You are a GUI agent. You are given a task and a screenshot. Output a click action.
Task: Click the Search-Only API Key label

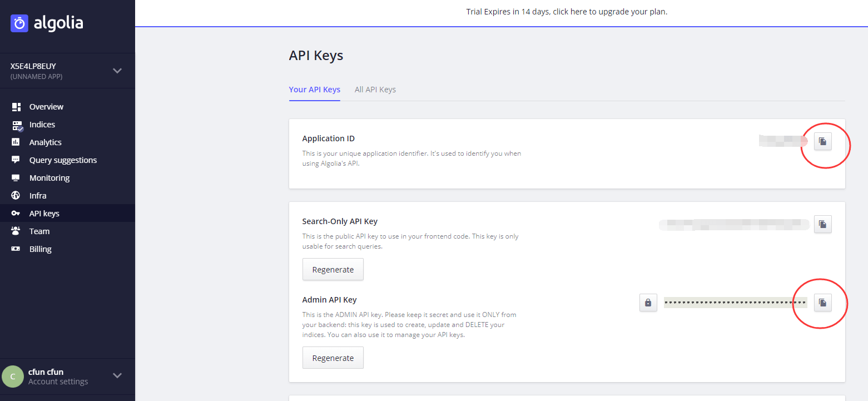(x=340, y=221)
